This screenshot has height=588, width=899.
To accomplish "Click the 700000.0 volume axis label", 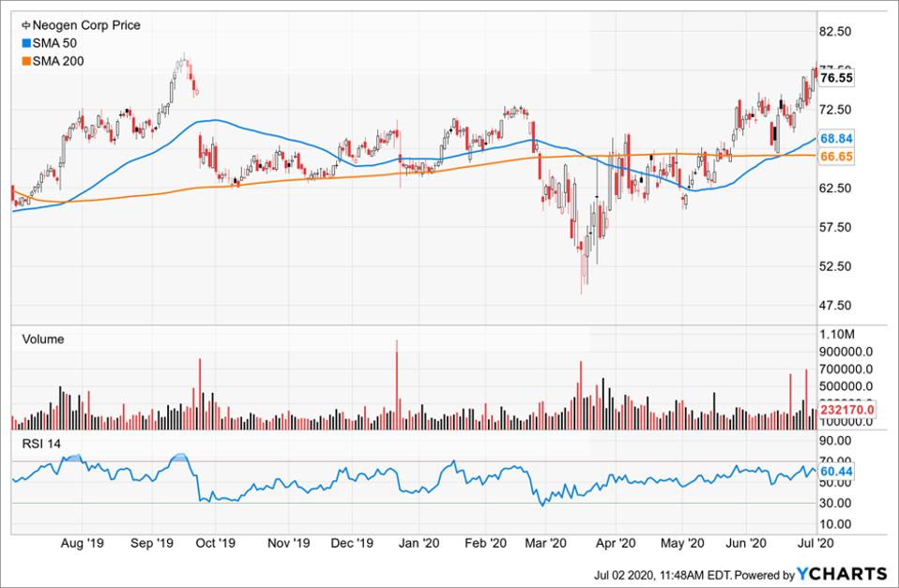I will [846, 369].
